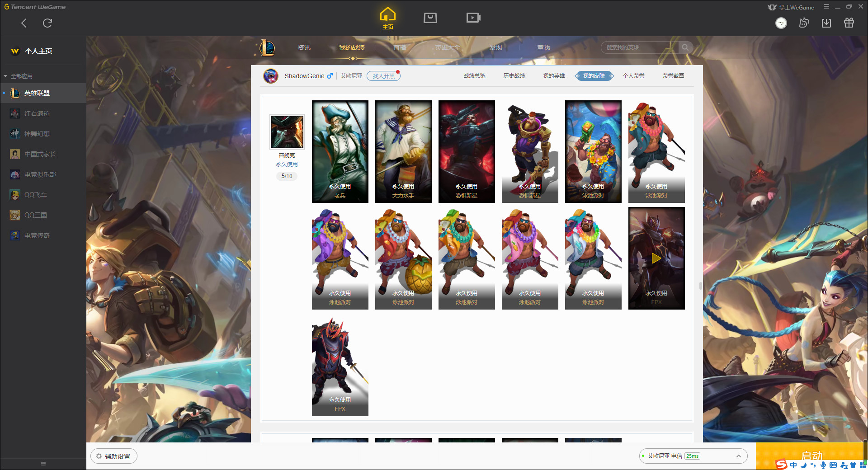The width and height of the screenshot is (868, 470).
Task: Open the Sogou soft keyboard icon
Action: click(833, 465)
